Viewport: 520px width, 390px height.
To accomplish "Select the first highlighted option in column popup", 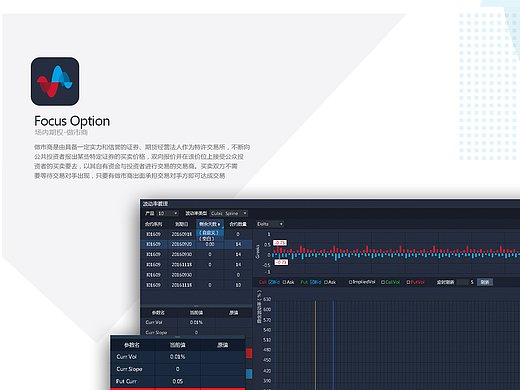I will (x=209, y=233).
